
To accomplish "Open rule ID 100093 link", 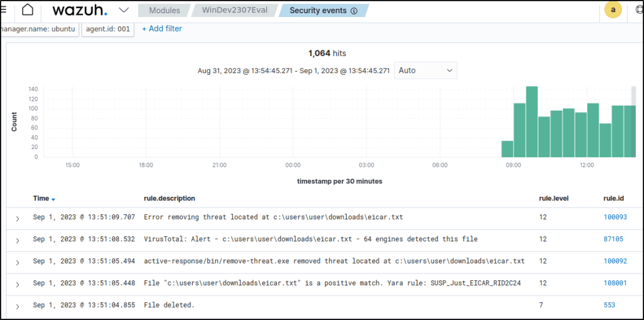I will (614, 218).
